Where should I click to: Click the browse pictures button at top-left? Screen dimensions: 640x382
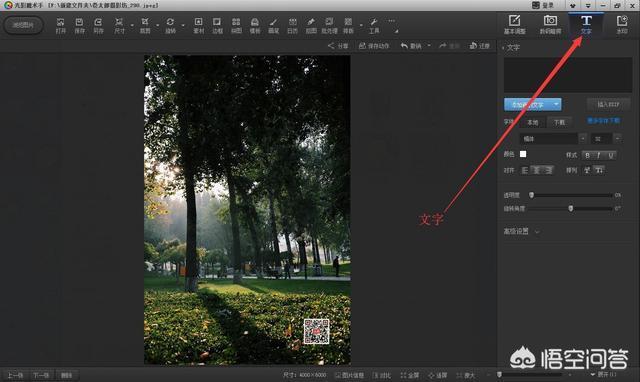click(x=23, y=25)
